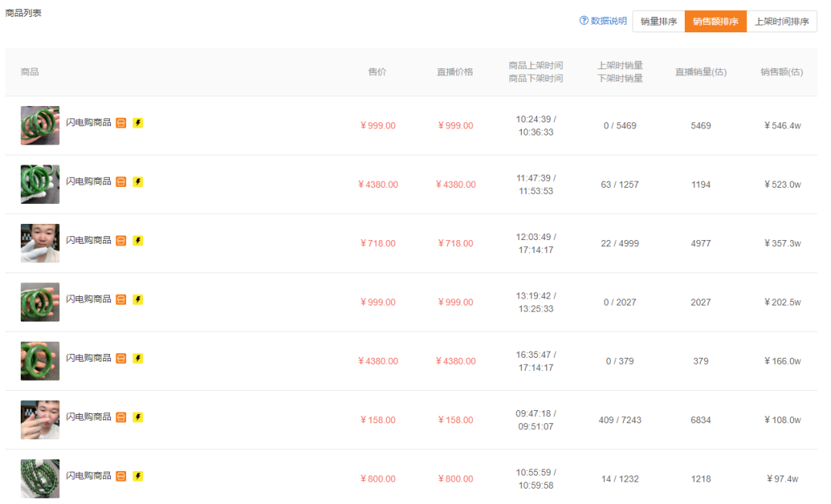View the green bangle thumbnail in the ¥166.0w row
This screenshot has height=504, width=831.
[x=40, y=361]
